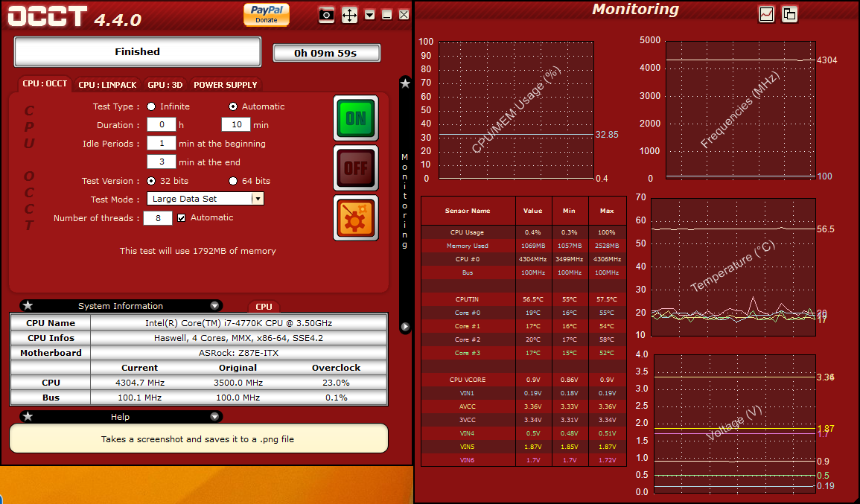Select the CPU #0 sensor row
Screen dimensions: 860x504
tap(523, 259)
